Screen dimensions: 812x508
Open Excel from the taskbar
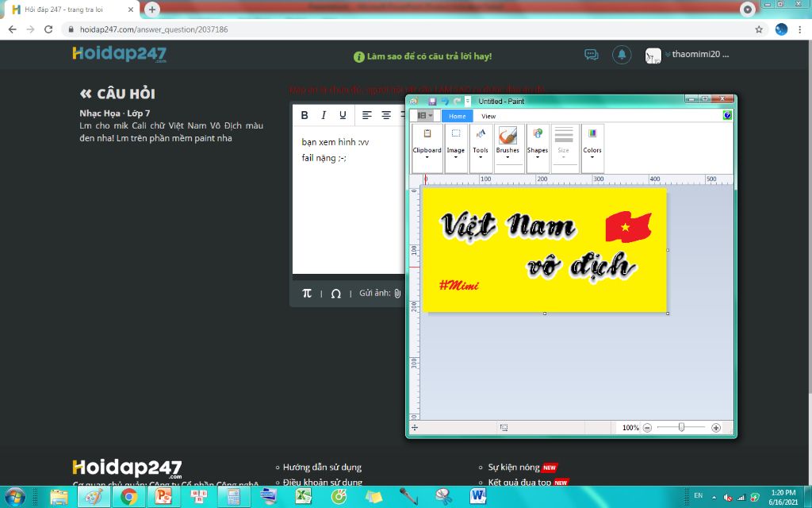pos(304,497)
